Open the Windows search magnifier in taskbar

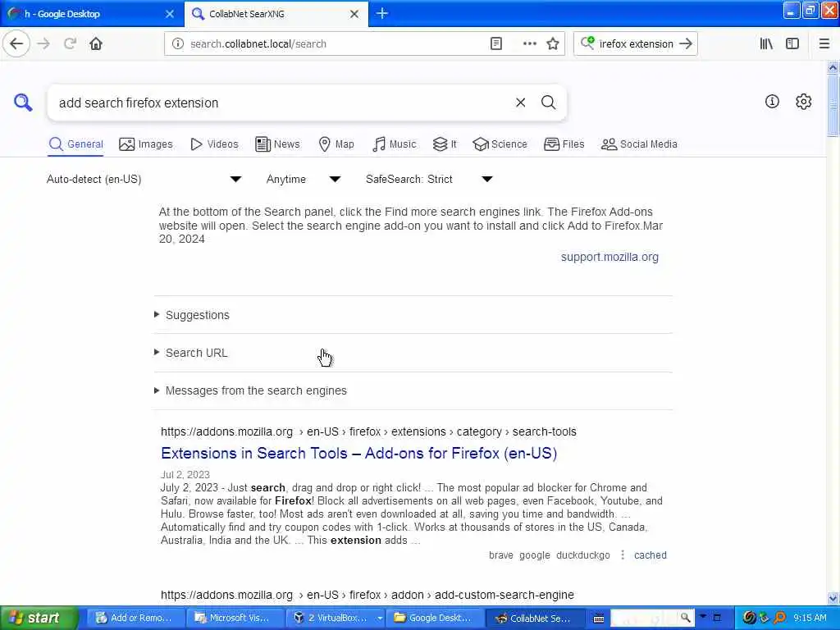(x=685, y=618)
